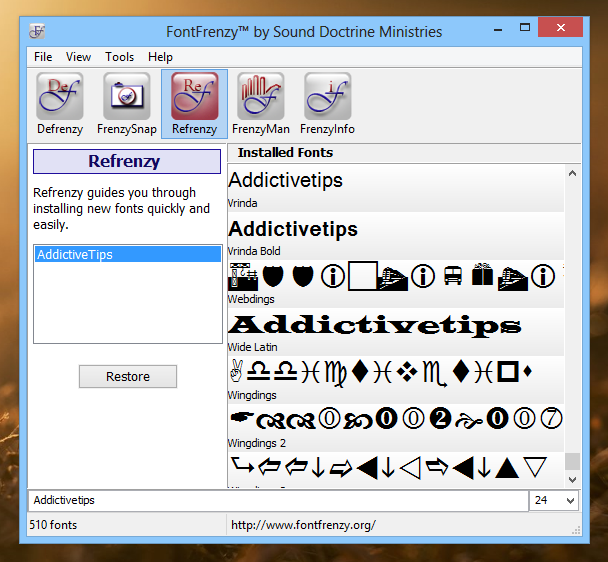Open the Help menu
Image resolution: width=608 pixels, height=562 pixels.
pyautogui.click(x=160, y=57)
